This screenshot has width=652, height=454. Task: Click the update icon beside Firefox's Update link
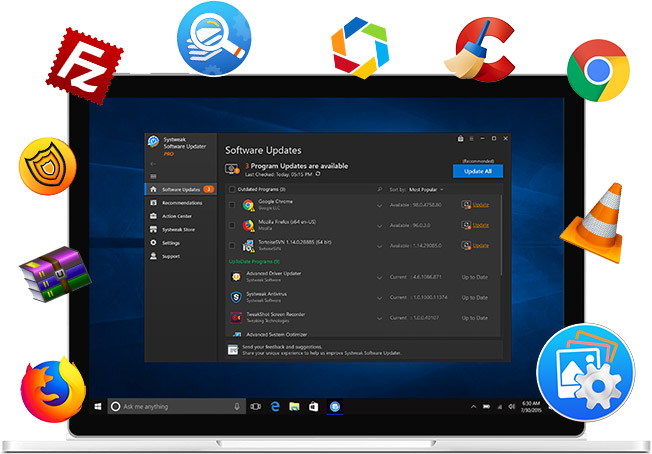(x=466, y=225)
